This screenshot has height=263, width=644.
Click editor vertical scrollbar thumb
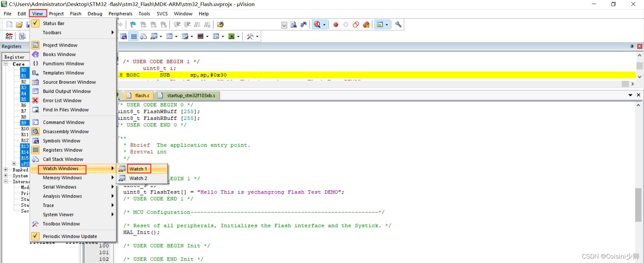638,205
